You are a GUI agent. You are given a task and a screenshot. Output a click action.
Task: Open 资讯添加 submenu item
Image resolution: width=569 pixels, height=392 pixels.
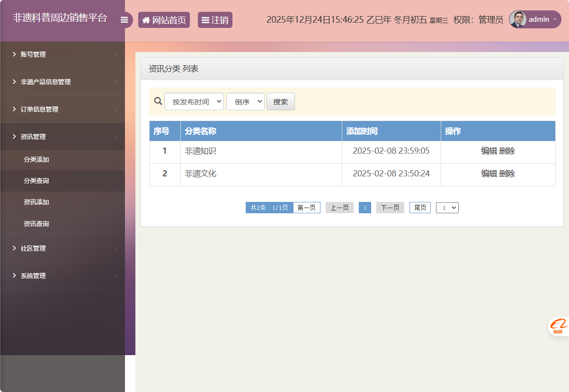click(x=62, y=202)
